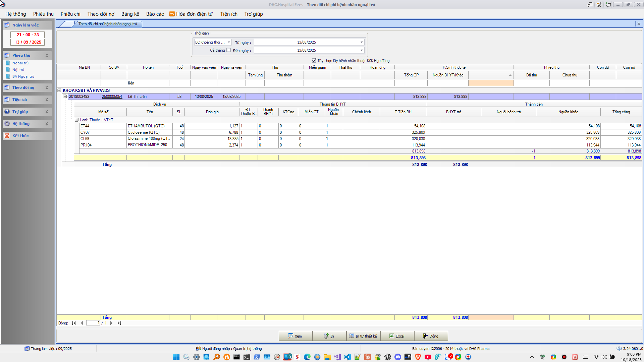
Task: Click the Kết thúc exit icon
Action: tap(7, 136)
